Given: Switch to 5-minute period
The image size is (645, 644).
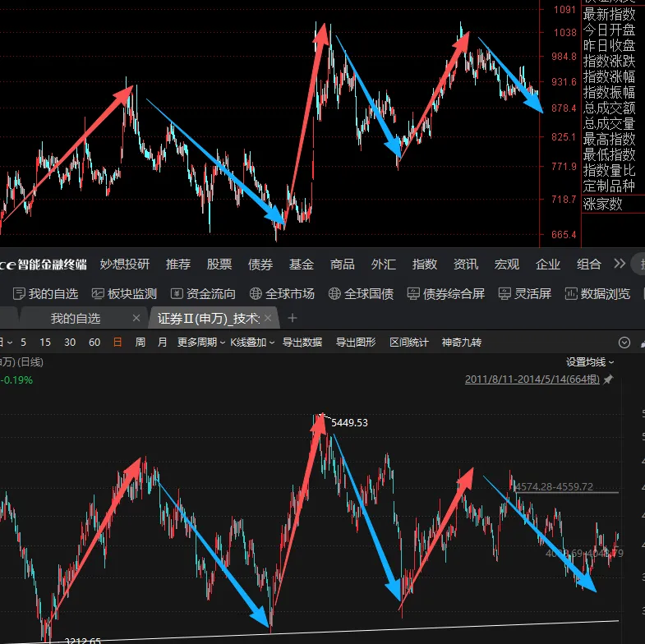Looking at the screenshot, I should 24,343.
